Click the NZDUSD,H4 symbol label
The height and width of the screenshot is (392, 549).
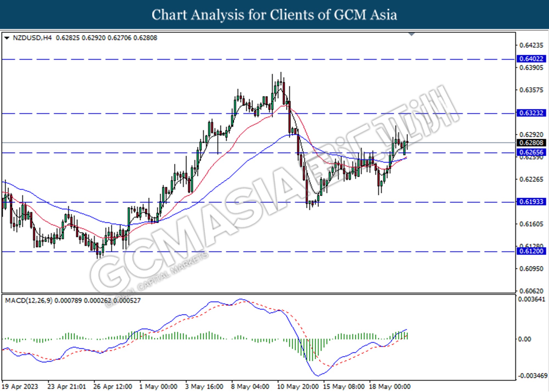pyautogui.click(x=32, y=38)
